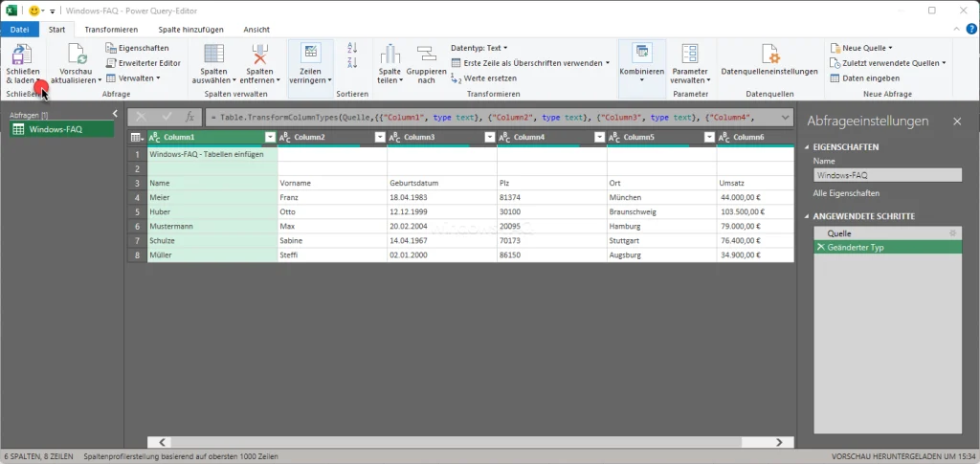This screenshot has width=980, height=464.
Task: Click the horizontal scrollbar right arrow
Action: [x=779, y=442]
